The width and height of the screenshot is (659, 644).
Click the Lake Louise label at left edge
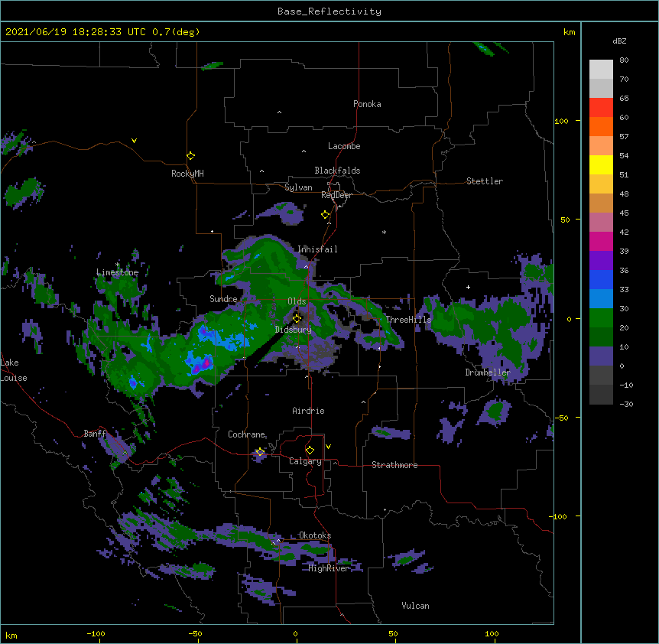(x=14, y=370)
